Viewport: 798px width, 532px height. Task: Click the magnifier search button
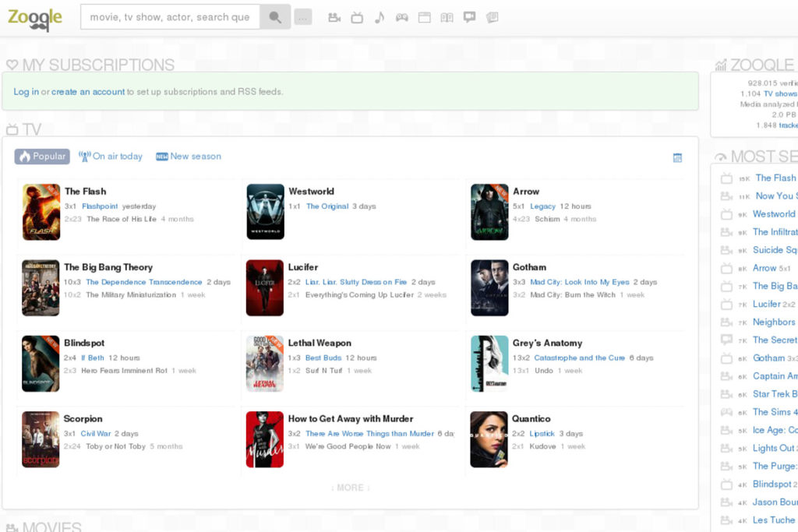[275, 17]
